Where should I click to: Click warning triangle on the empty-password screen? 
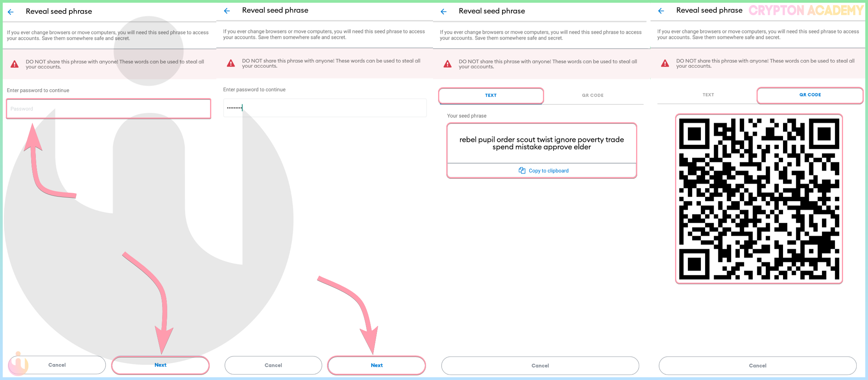(14, 64)
